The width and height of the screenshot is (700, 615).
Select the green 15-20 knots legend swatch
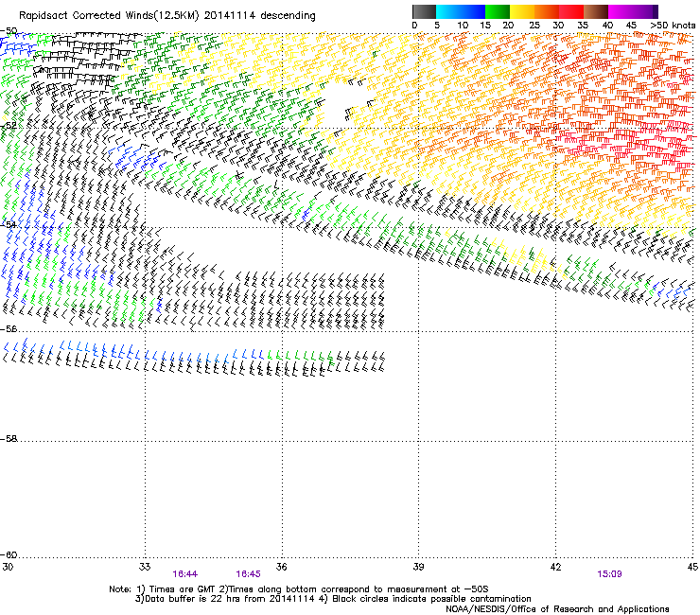tap(498, 11)
